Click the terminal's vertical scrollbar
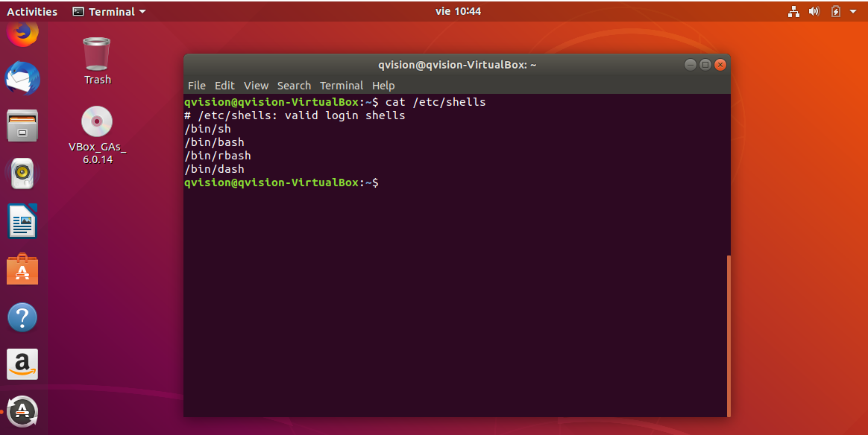 pos(728,335)
